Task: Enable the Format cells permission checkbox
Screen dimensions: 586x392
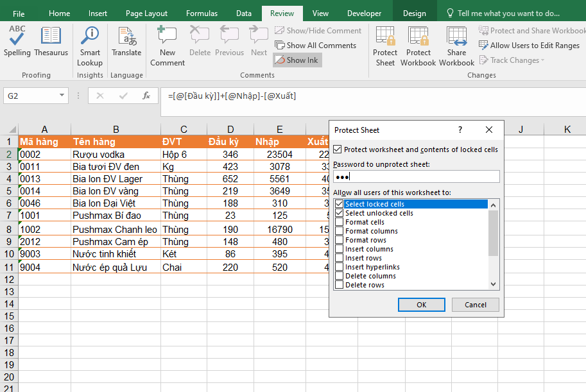Action: pos(339,222)
